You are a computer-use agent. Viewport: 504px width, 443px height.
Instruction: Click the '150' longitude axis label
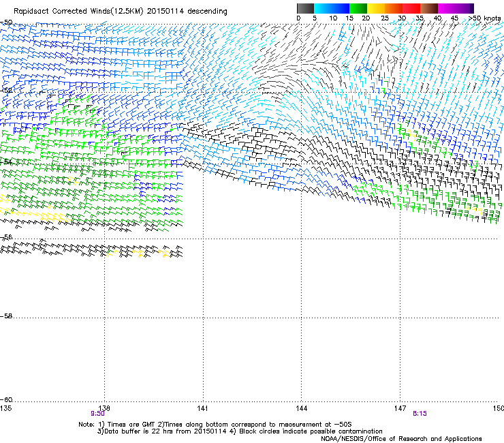499,408
